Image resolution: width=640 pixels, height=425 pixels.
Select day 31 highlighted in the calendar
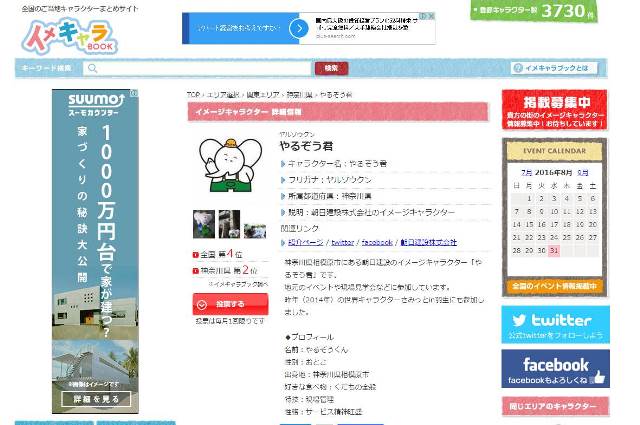(554, 250)
